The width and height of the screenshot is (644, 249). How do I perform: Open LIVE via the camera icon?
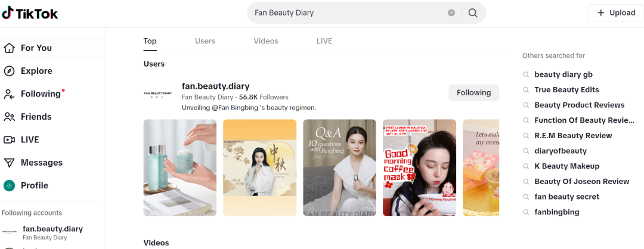point(9,140)
